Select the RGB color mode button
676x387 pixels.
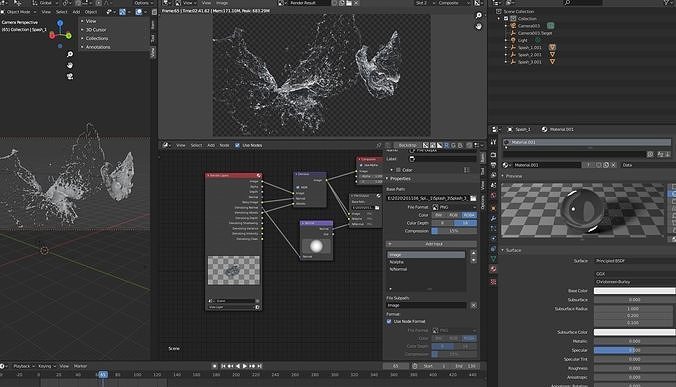pos(453,215)
